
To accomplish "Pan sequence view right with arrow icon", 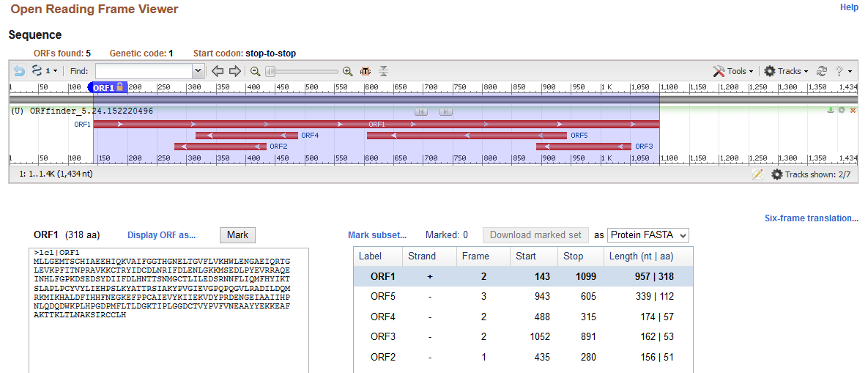I will tap(234, 71).
